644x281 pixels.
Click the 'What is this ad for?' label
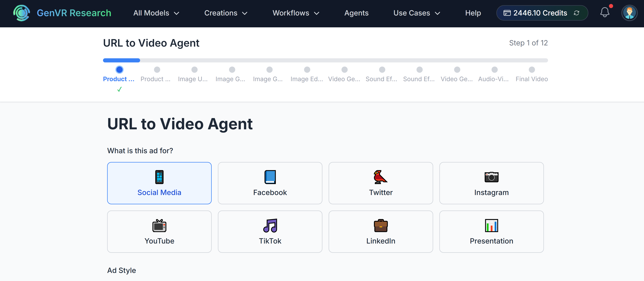point(140,151)
